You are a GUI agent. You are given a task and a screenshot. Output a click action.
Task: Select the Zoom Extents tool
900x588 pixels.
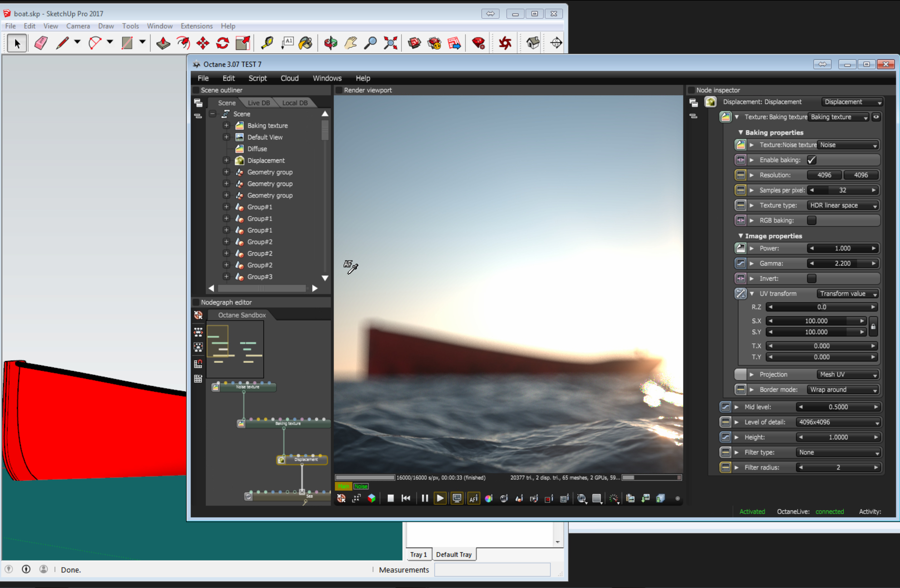[390, 43]
